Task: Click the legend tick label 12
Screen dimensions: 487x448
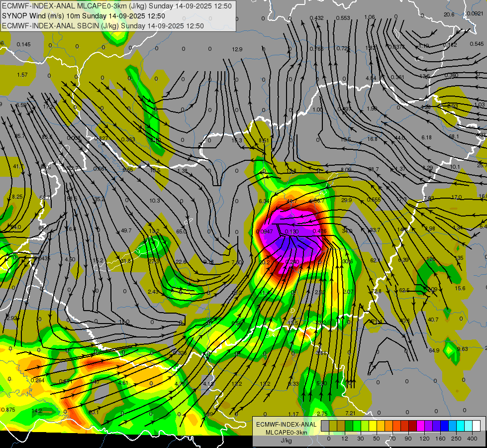Action: pyautogui.click(x=345, y=439)
